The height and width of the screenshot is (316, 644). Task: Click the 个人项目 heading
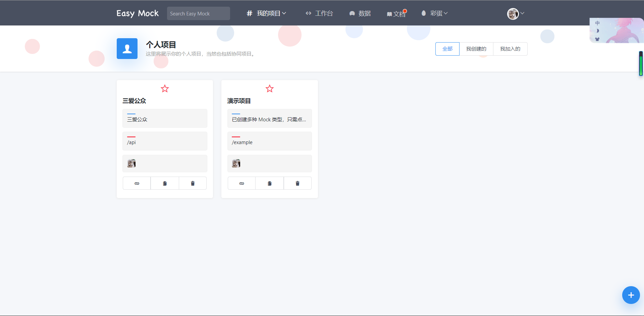pos(161,45)
